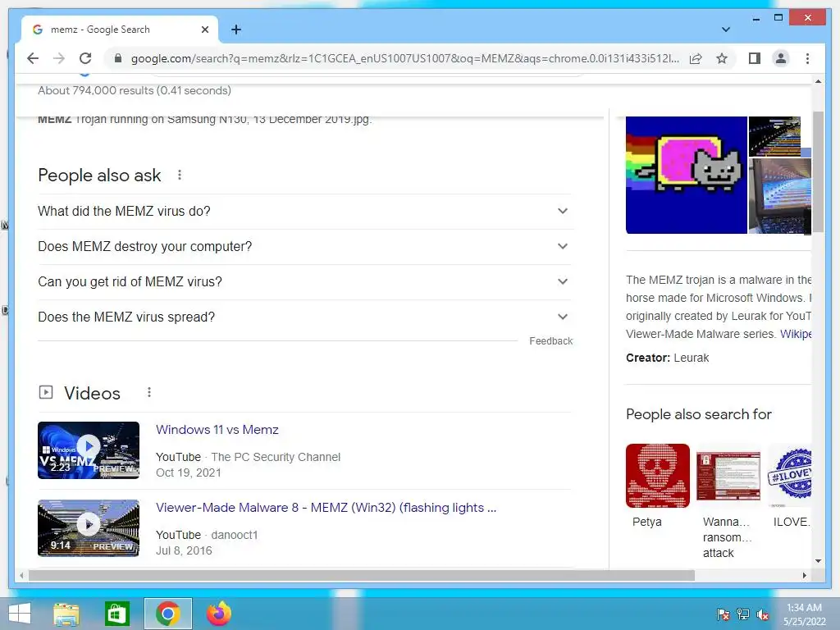The image size is (840, 630).
Task: Expand Does MEMZ destroy your computer?
Action: click(304, 246)
